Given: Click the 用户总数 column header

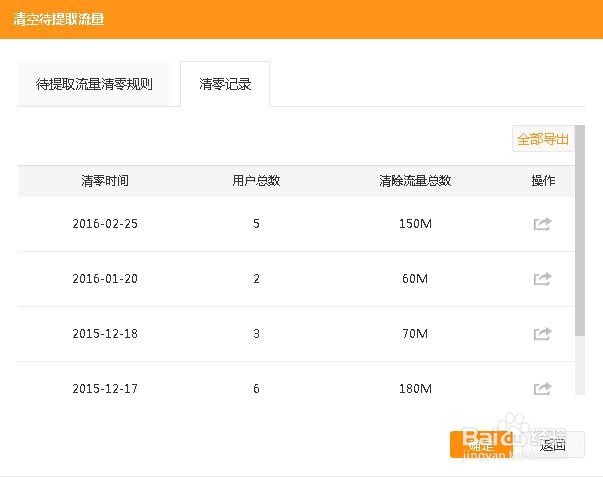Looking at the screenshot, I should pyautogui.click(x=256, y=180).
